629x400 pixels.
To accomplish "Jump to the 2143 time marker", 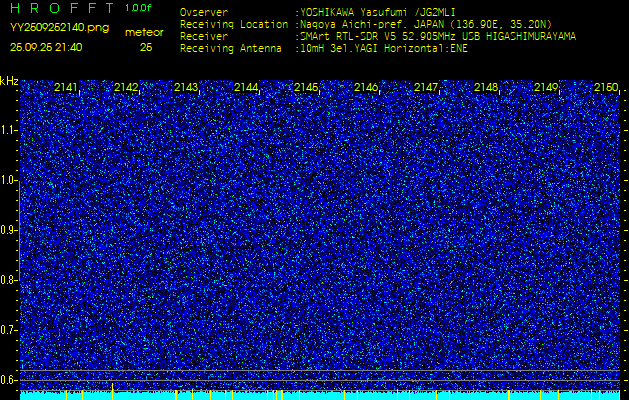I will pos(186,88).
